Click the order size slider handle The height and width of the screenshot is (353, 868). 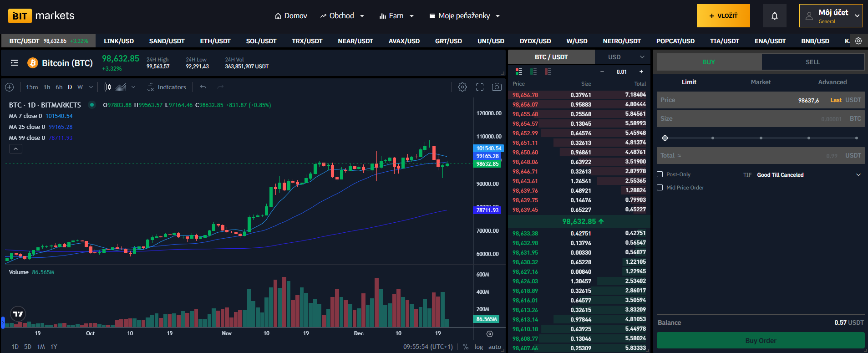click(665, 138)
